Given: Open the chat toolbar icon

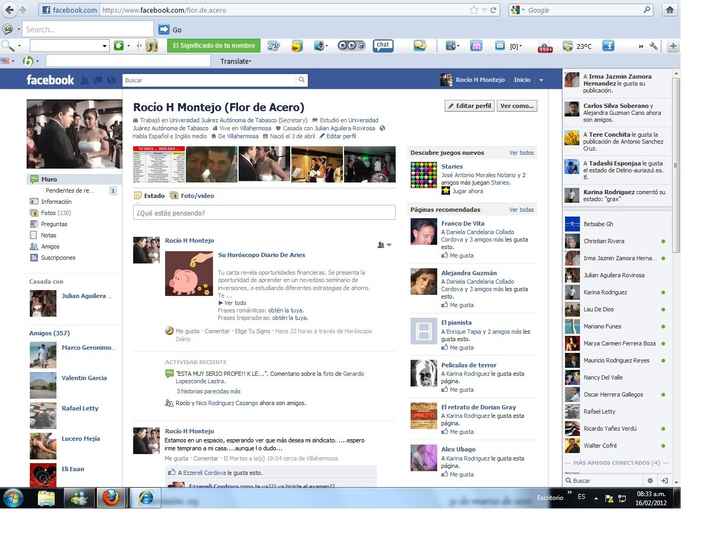Looking at the screenshot, I should pos(383,45).
